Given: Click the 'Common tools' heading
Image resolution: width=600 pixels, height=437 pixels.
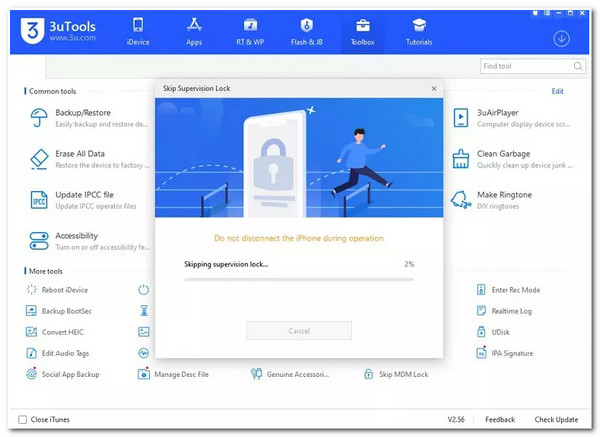Looking at the screenshot, I should [52, 91].
